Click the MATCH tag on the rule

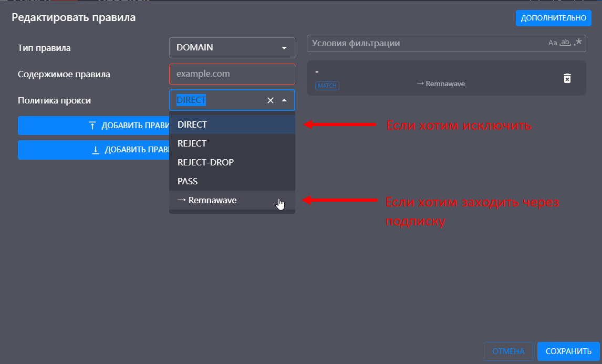327,86
